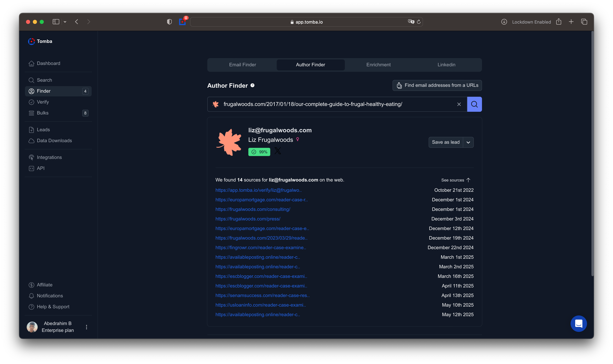613x364 pixels.
Task: Reload the current page
Action: pyautogui.click(x=419, y=22)
